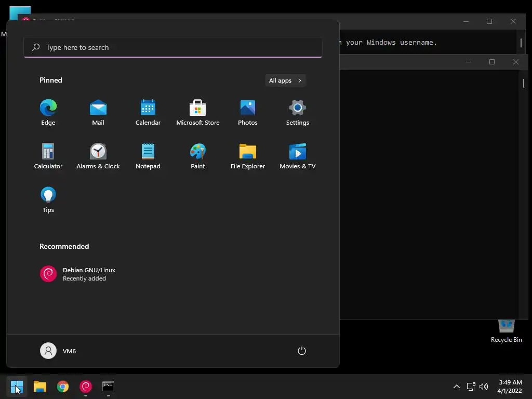Launch Alarms & Clock

[98, 156]
